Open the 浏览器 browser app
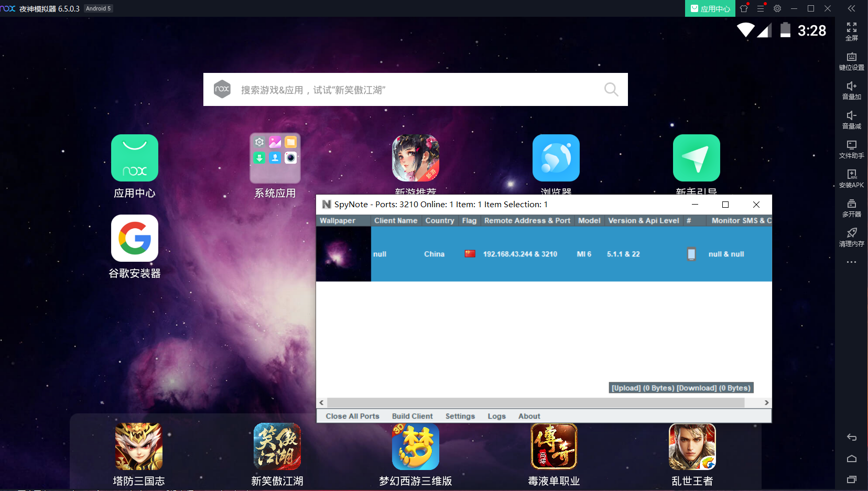868x491 pixels. click(x=556, y=158)
